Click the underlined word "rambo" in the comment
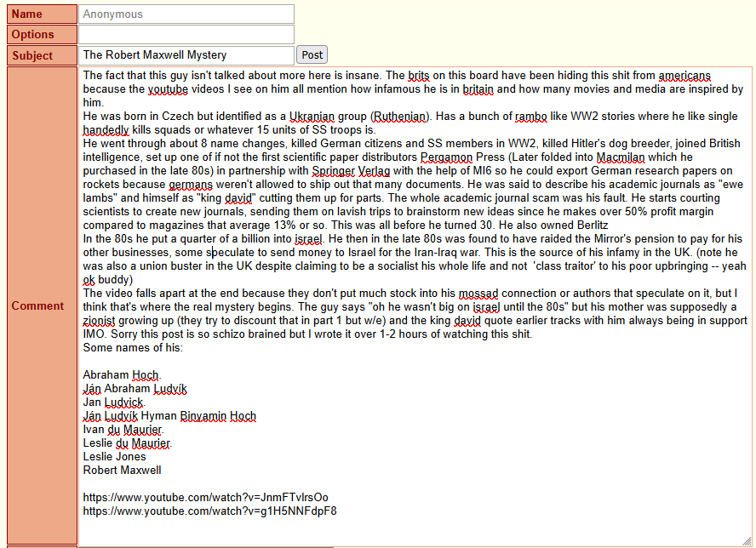This screenshot has width=756, height=548. click(x=531, y=117)
